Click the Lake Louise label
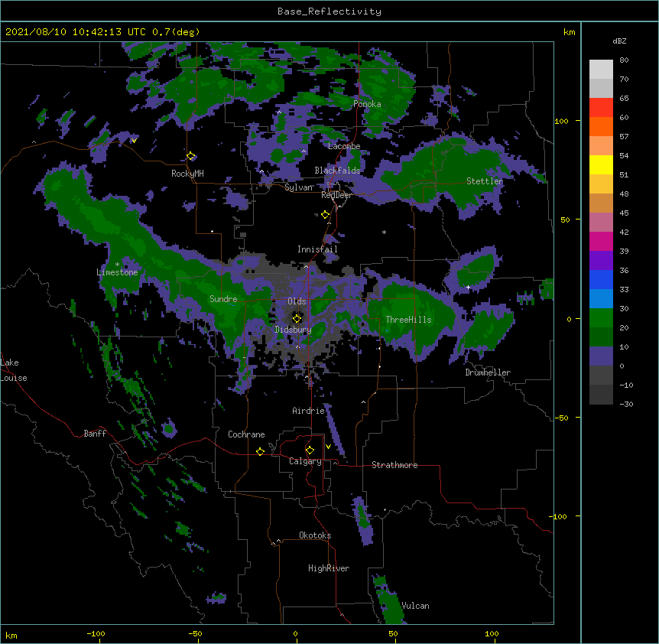This screenshot has height=644, width=659. pyautogui.click(x=14, y=370)
